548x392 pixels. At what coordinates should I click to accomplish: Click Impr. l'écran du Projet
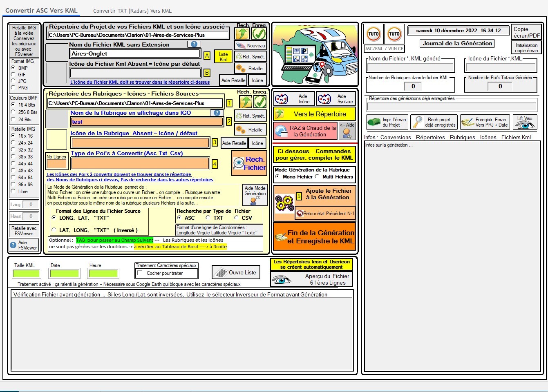[387, 122]
